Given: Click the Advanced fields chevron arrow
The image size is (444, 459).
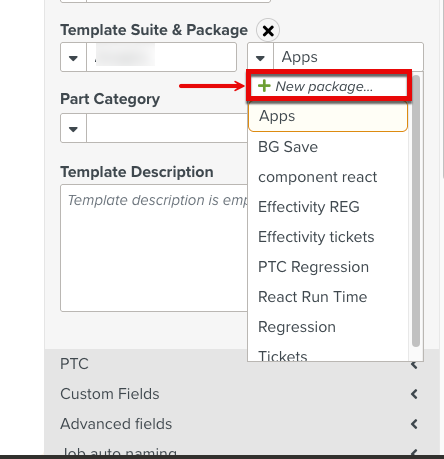Looking at the screenshot, I should point(414,424).
